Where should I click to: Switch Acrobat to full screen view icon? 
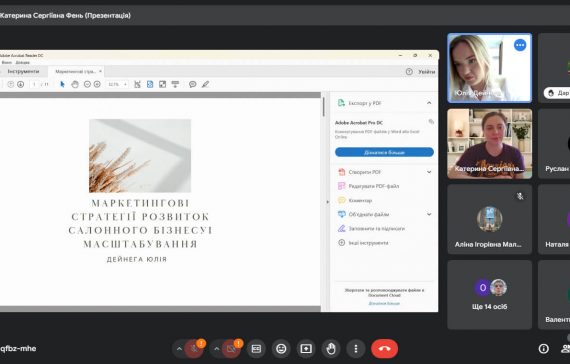coord(162,84)
